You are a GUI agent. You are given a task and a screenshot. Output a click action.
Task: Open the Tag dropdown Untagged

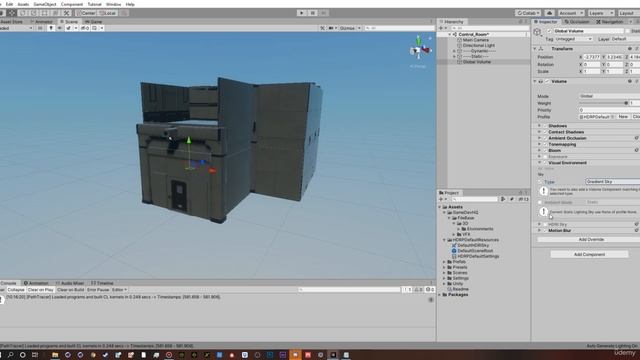click(x=573, y=39)
